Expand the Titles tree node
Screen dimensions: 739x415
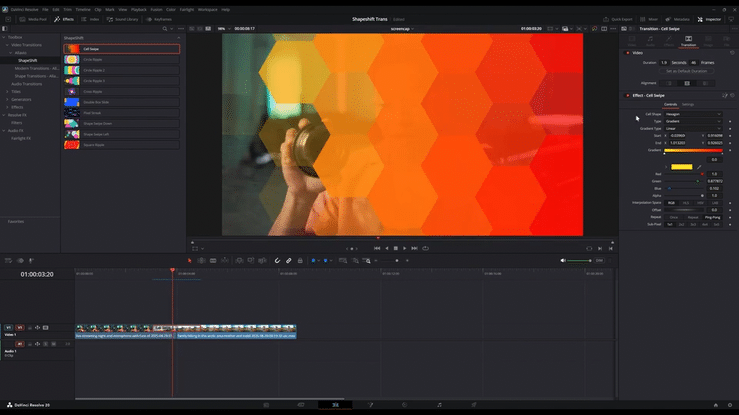[x=7, y=92]
